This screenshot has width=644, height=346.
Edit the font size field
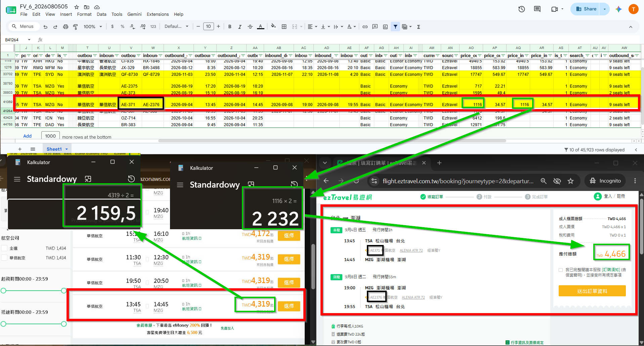208,27
